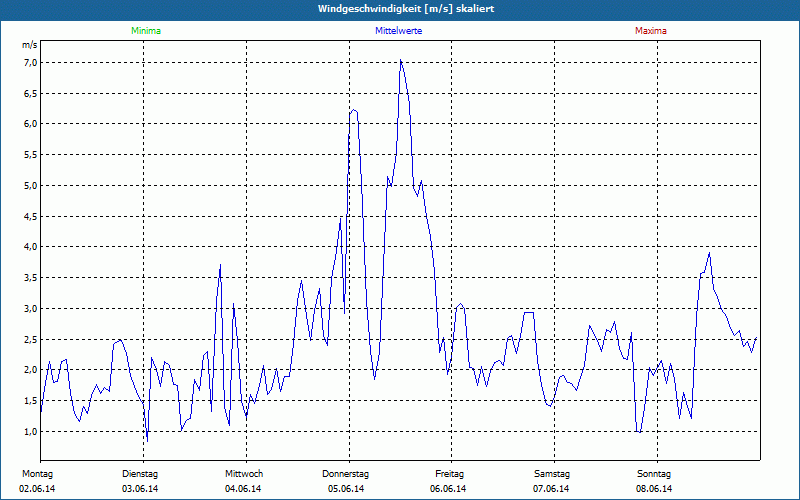This screenshot has height=500, width=800.
Task: Click the Maxima legend label
Action: point(651,31)
